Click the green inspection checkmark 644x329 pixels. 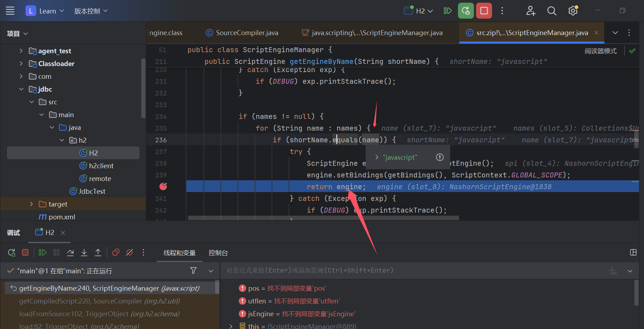[632, 51]
